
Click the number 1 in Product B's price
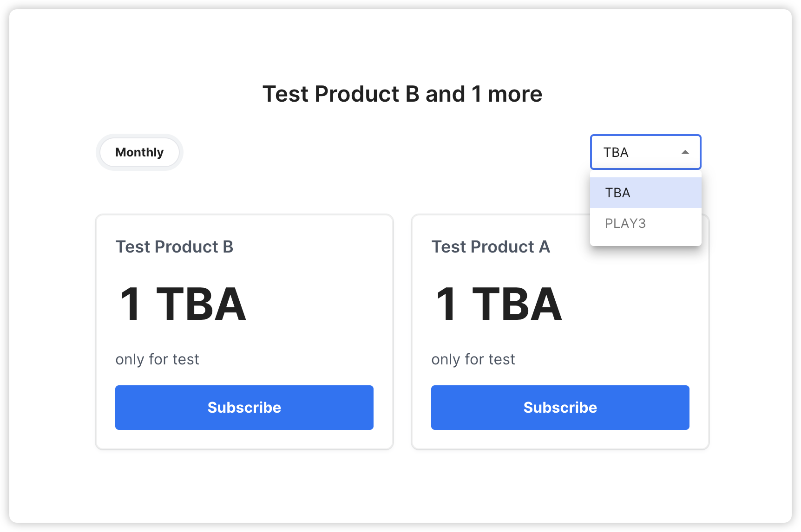point(130,305)
